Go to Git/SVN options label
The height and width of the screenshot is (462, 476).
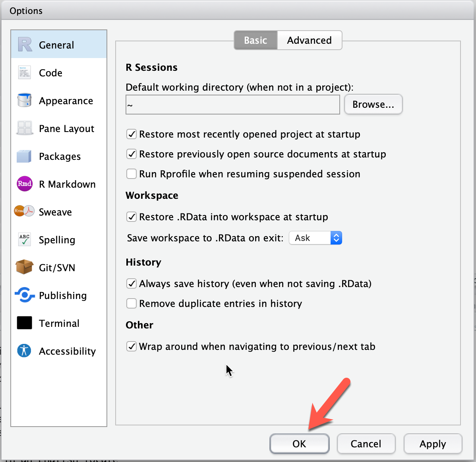click(57, 268)
